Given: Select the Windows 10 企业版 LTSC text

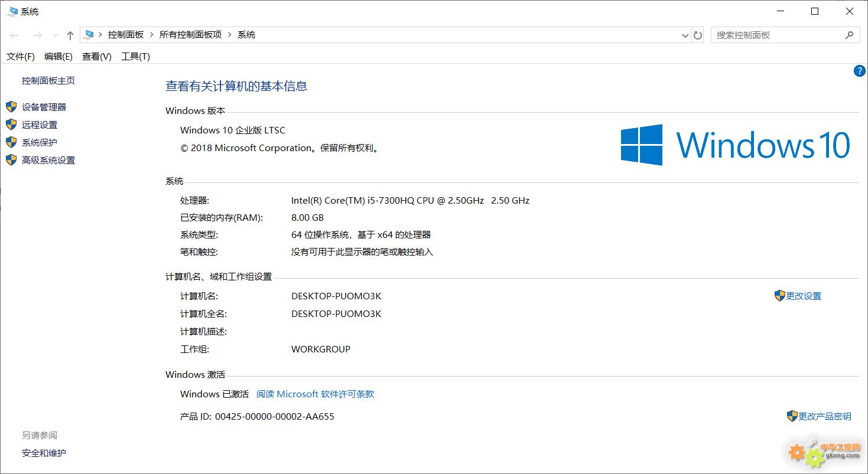Looking at the screenshot, I should click(233, 130).
